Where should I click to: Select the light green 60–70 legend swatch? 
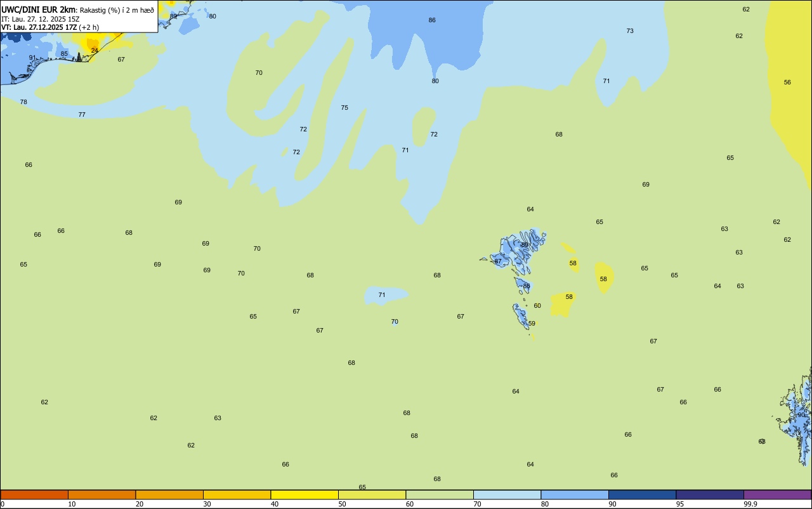[x=440, y=494]
